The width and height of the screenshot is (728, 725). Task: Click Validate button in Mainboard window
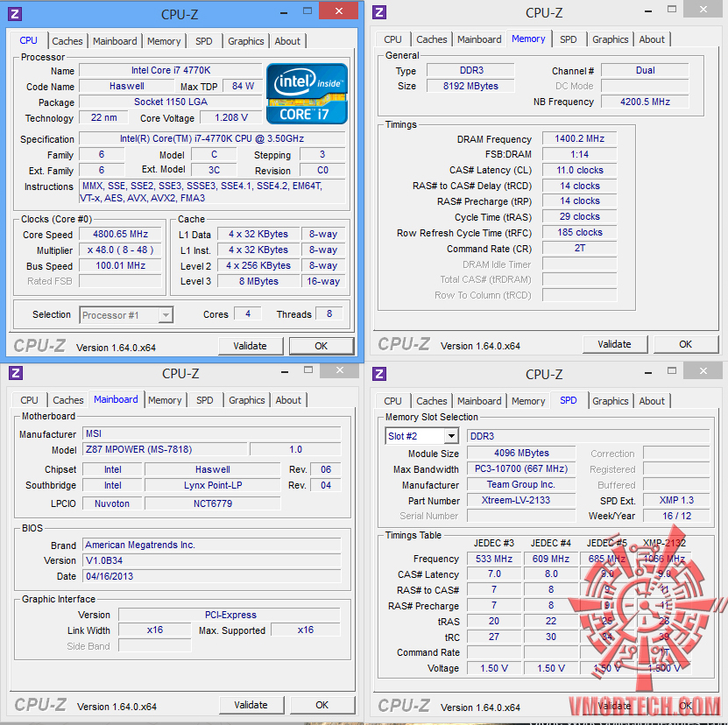251,705
